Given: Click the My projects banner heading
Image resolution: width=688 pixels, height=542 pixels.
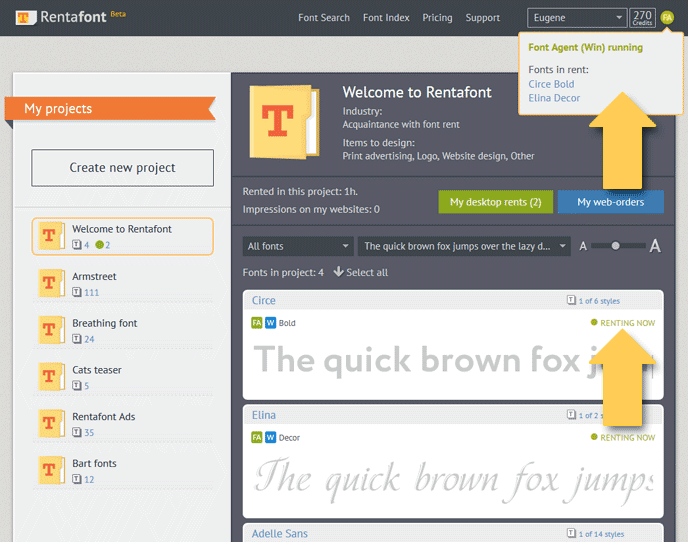Looking at the screenshot, I should [58, 108].
